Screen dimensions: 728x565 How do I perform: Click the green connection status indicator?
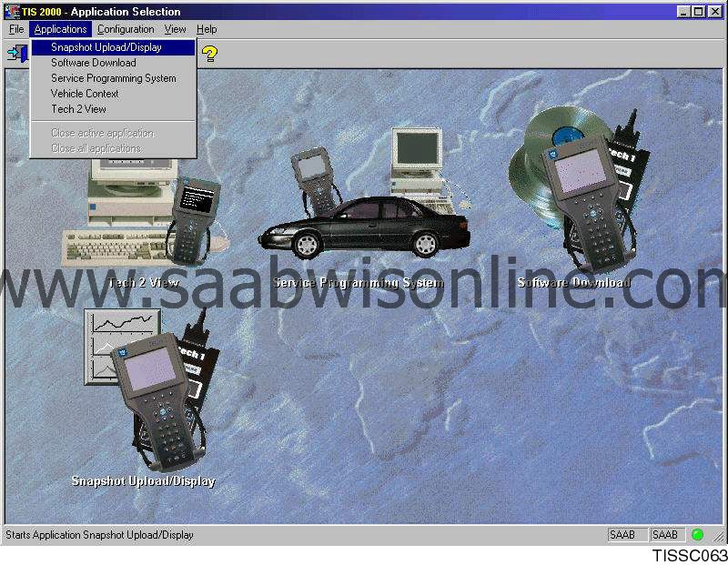coord(697,535)
